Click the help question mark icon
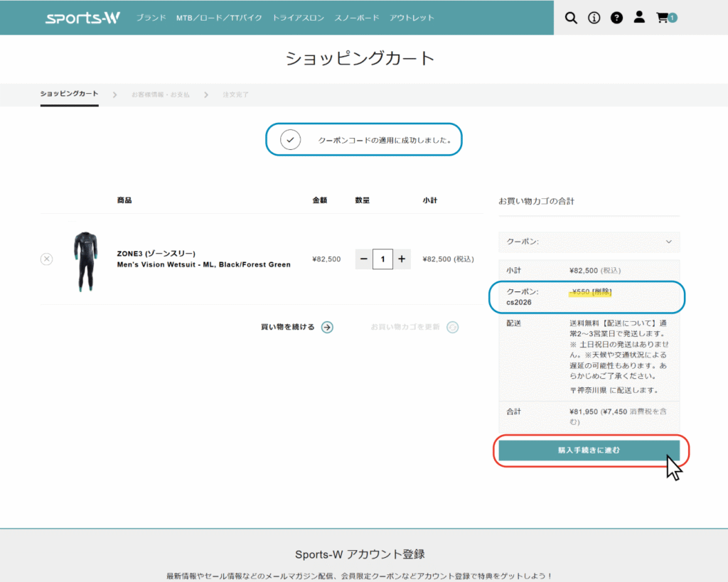 point(616,18)
